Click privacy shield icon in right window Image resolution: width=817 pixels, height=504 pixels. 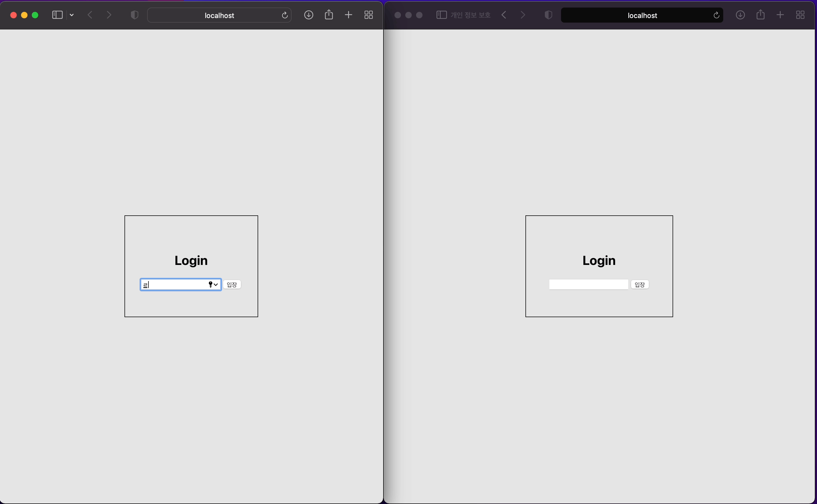pos(548,15)
